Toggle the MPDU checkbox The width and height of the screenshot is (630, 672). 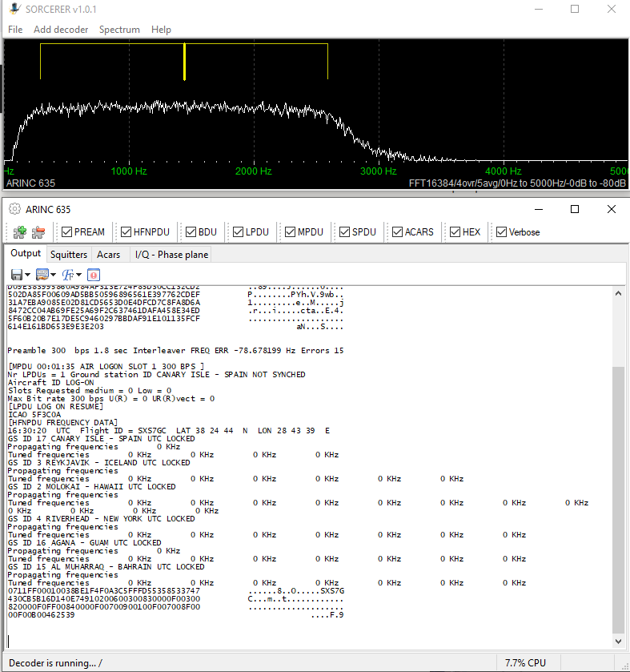coord(291,231)
